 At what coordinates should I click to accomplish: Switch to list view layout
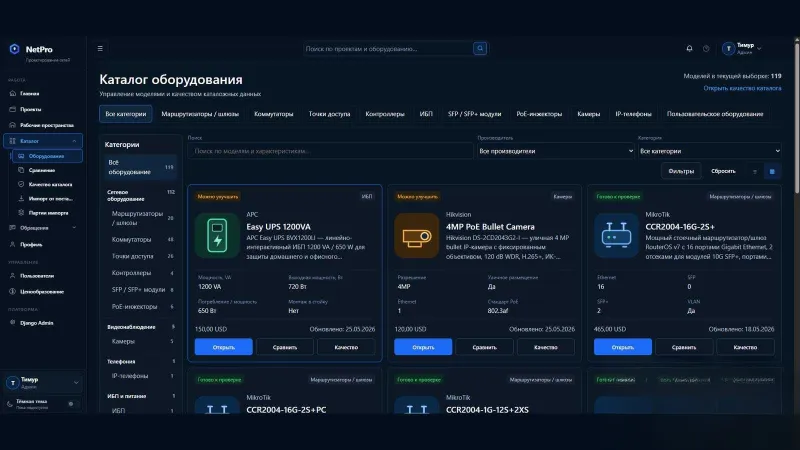tap(755, 171)
